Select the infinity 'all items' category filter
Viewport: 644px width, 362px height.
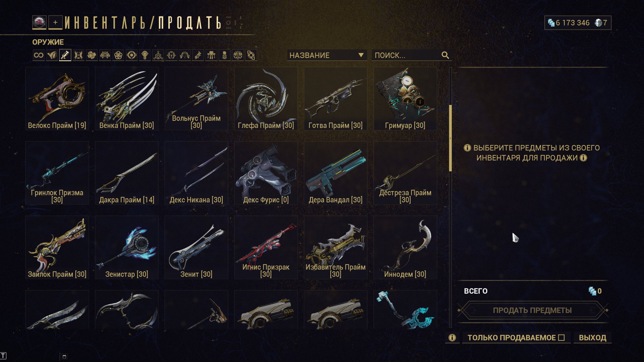(39, 55)
